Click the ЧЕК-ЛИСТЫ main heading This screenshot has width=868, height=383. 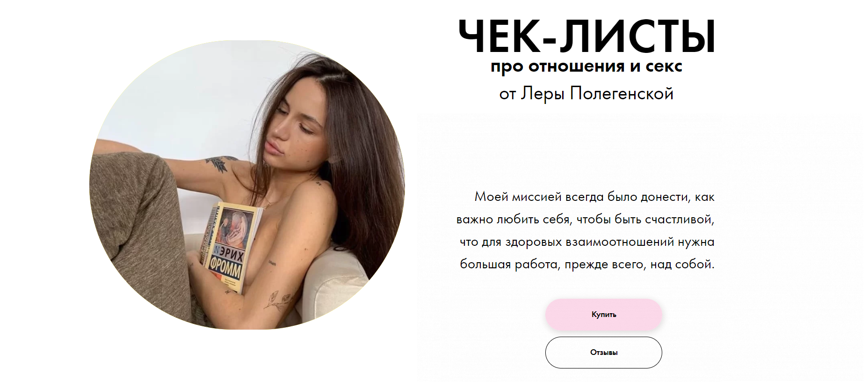coord(586,37)
